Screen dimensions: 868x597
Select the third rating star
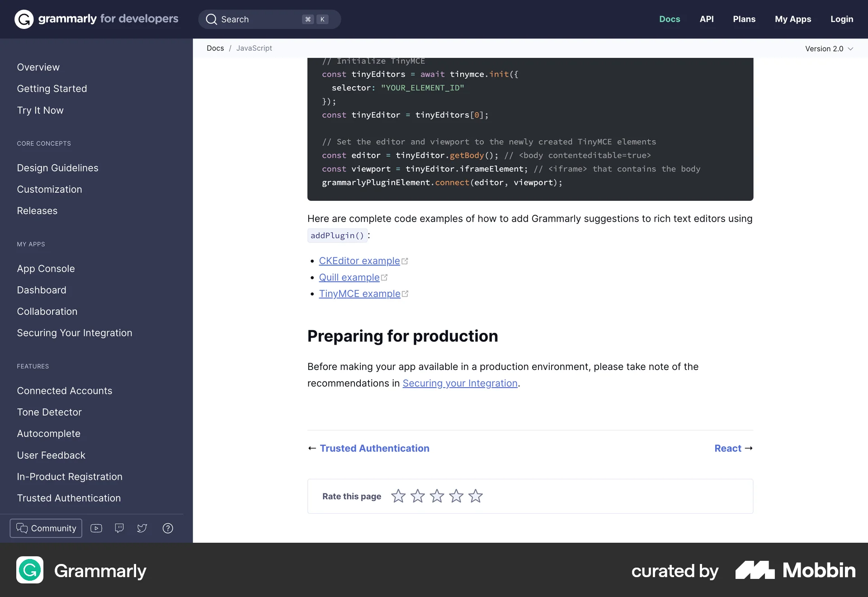coord(436,496)
